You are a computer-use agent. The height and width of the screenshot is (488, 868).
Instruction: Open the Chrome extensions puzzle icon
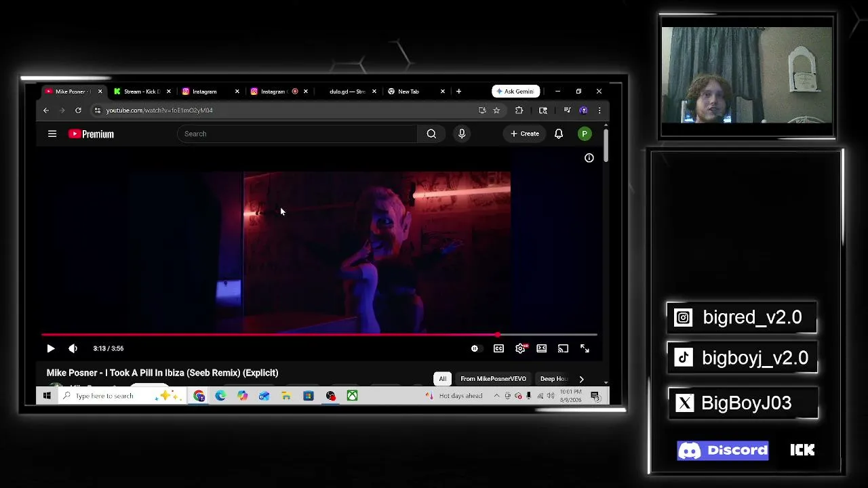point(519,110)
